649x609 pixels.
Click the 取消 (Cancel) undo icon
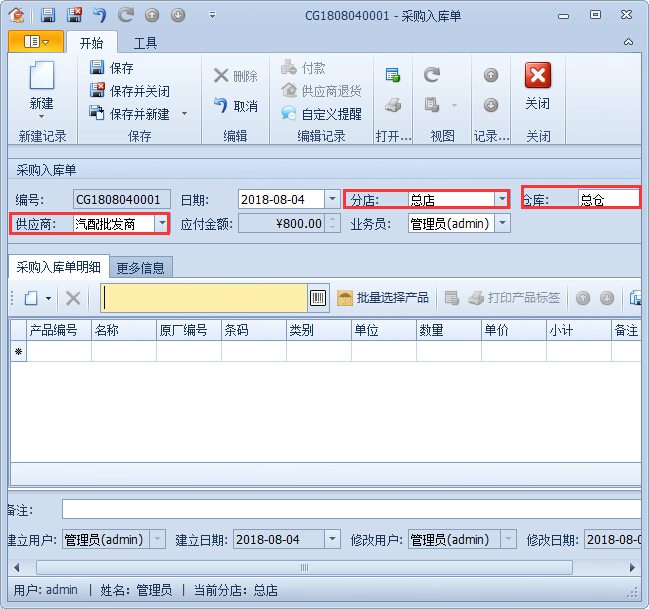coord(221,105)
